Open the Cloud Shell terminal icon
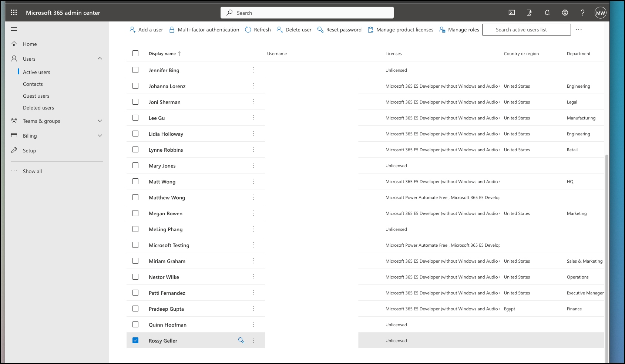625x364 pixels. coord(512,13)
